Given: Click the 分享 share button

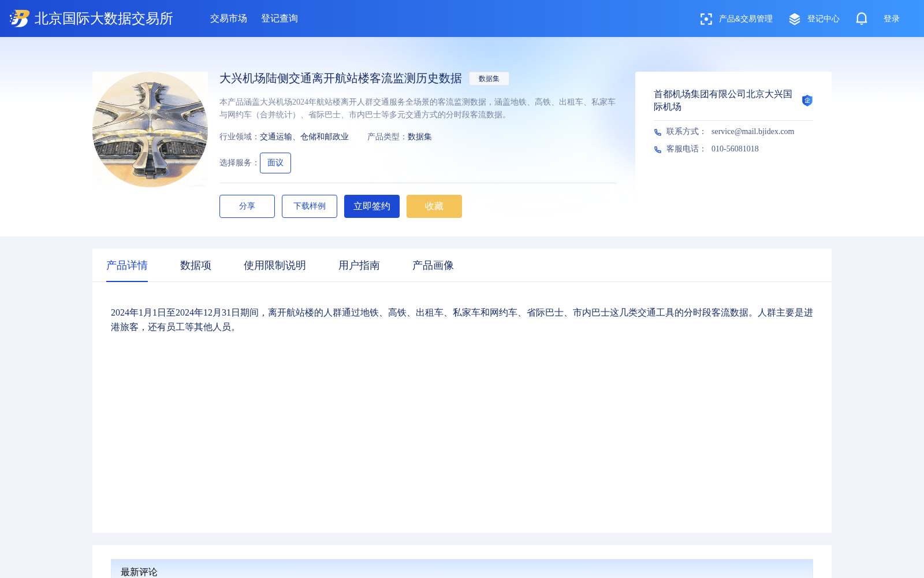Looking at the screenshot, I should click(x=247, y=206).
